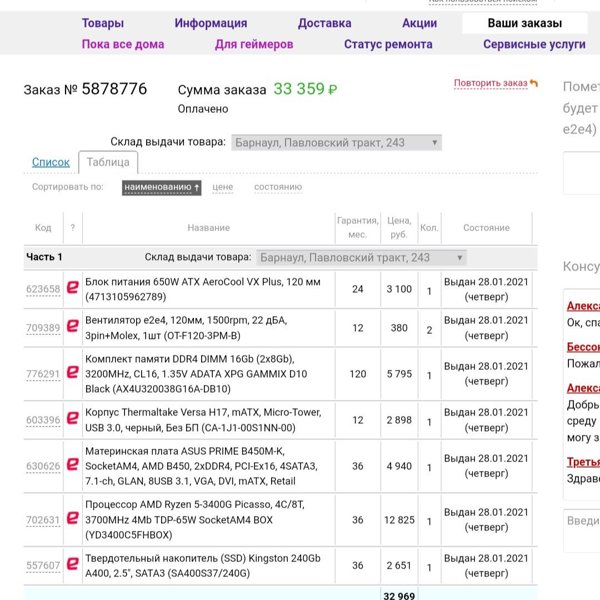Select the Ваши заказы tab

coord(525,23)
